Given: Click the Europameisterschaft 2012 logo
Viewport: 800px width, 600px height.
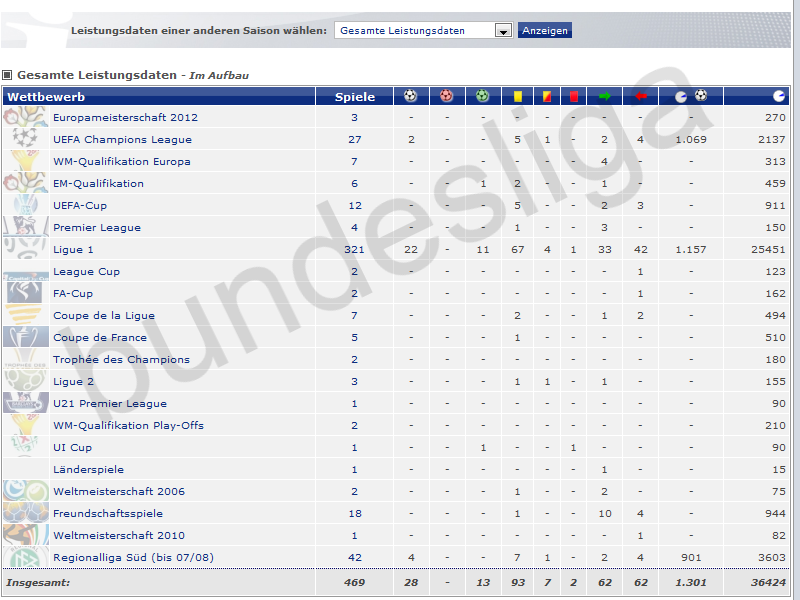Looking at the screenshot, I should [26, 117].
